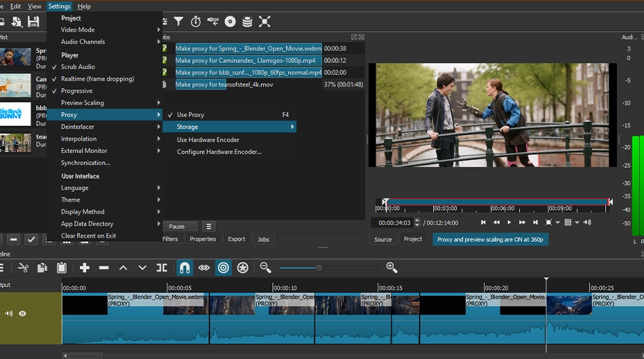
Task: Expand the Storage submenu
Action: (229, 127)
